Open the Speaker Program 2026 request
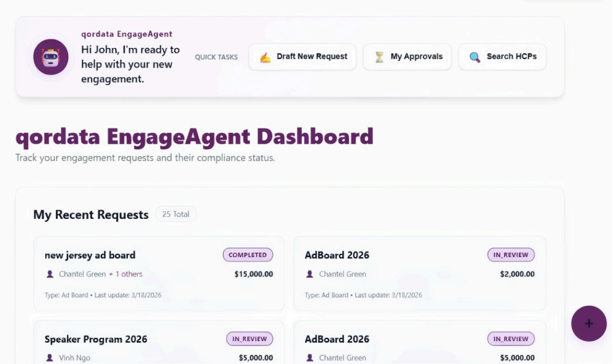The height and width of the screenshot is (364, 612). 96,339
